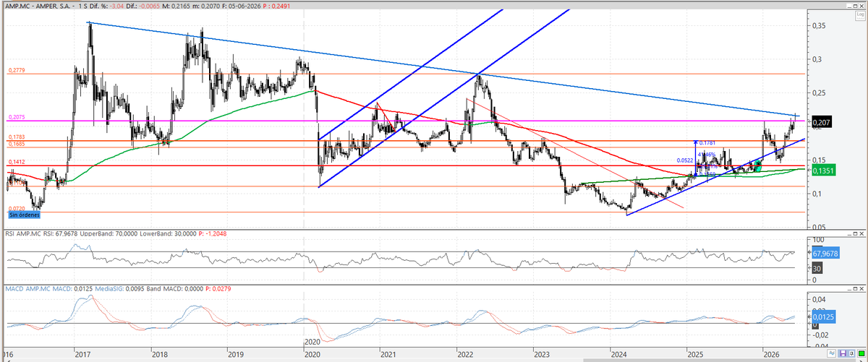Select the blue 0,0125 MACD value tag
Screen dimensions: 868x362
825,316
